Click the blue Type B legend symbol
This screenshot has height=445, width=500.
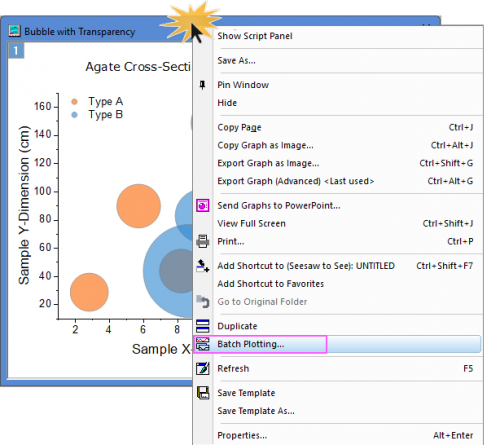pos(74,115)
